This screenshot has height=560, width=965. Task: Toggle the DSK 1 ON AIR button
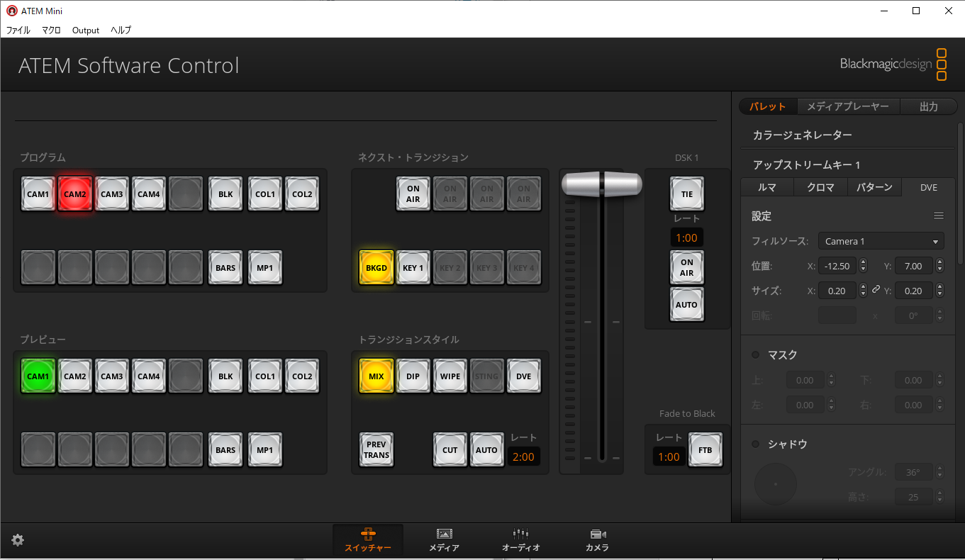(x=687, y=268)
